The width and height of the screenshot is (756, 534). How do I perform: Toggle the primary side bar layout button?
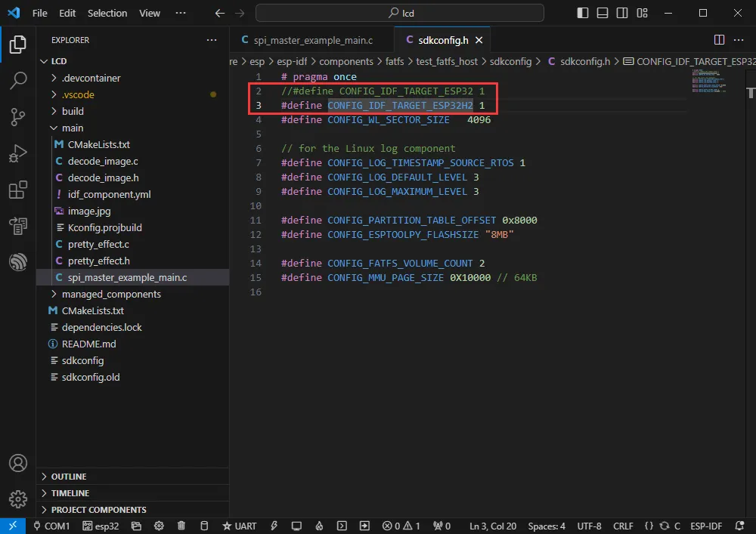582,13
